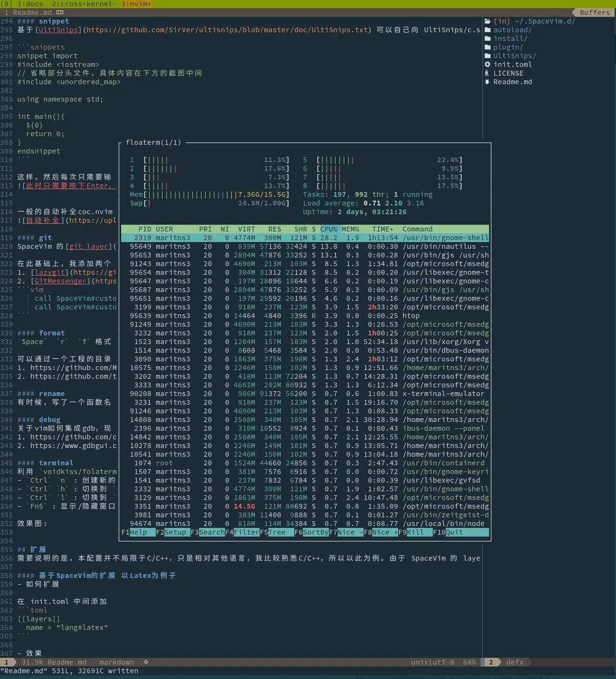Click the autoload folder icon in defx
This screenshot has width=616, height=679.
(487, 30)
